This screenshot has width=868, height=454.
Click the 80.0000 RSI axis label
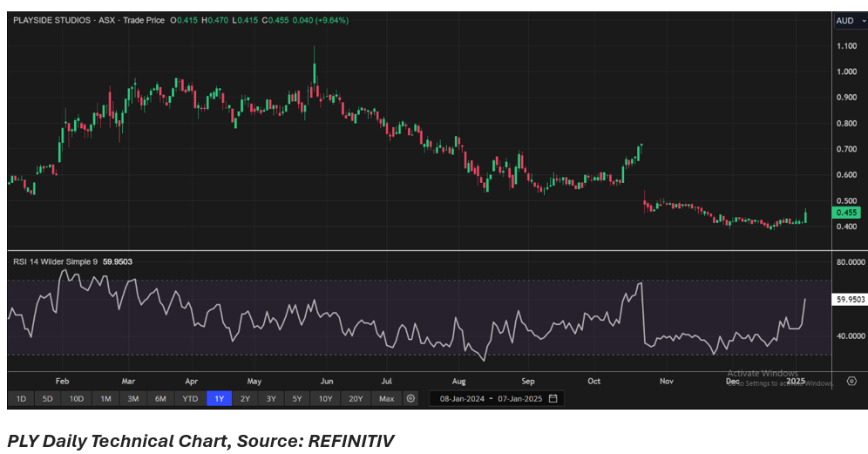click(x=851, y=262)
